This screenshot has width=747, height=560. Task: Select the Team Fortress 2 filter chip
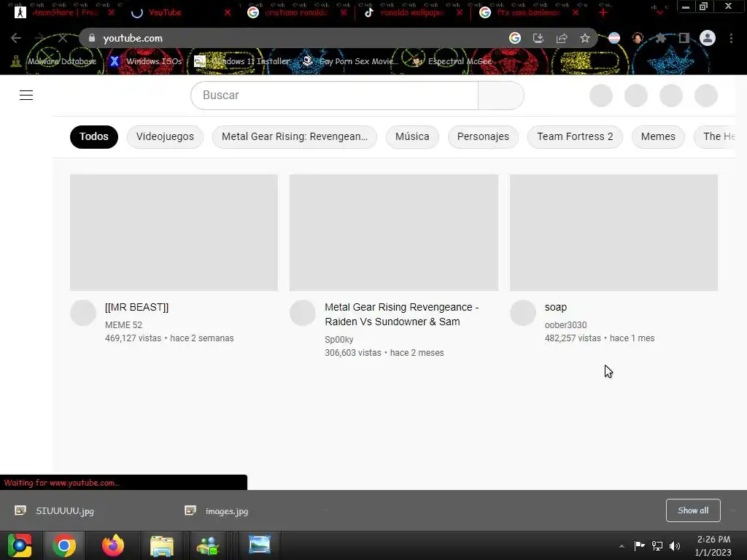point(575,136)
